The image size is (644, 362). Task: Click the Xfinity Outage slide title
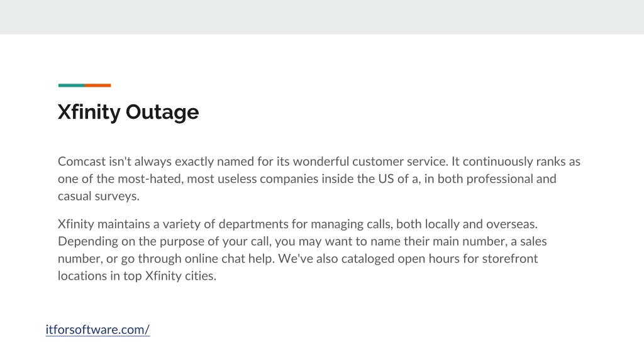coord(128,112)
